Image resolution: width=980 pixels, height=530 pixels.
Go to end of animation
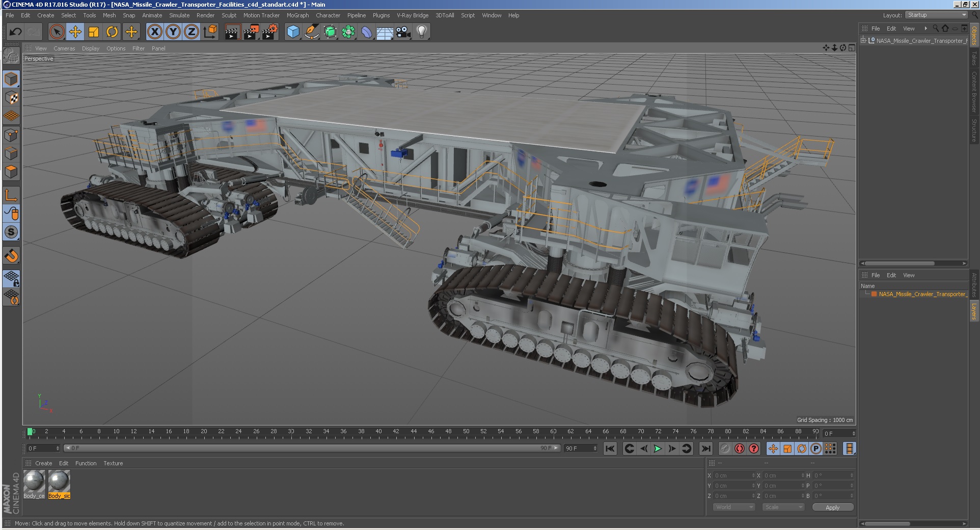(705, 448)
